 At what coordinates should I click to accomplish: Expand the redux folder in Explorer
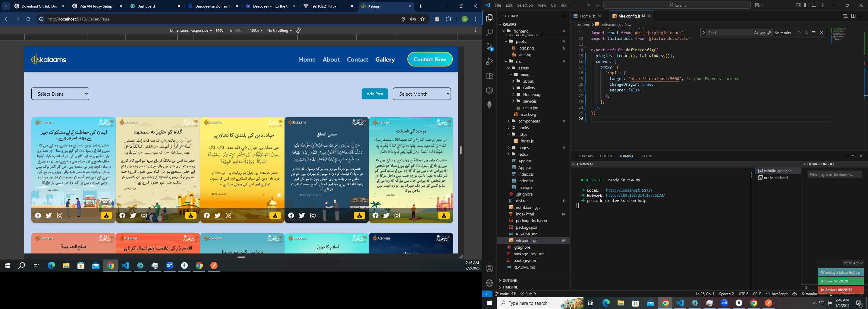[x=523, y=154]
